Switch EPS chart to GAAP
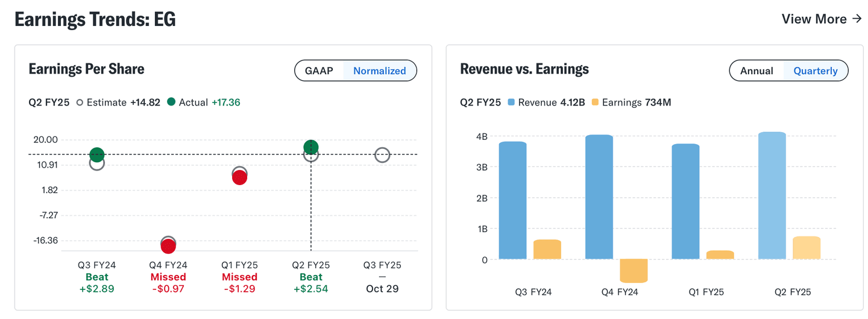Screen dimensions: 868x319 pyautogui.click(x=319, y=71)
